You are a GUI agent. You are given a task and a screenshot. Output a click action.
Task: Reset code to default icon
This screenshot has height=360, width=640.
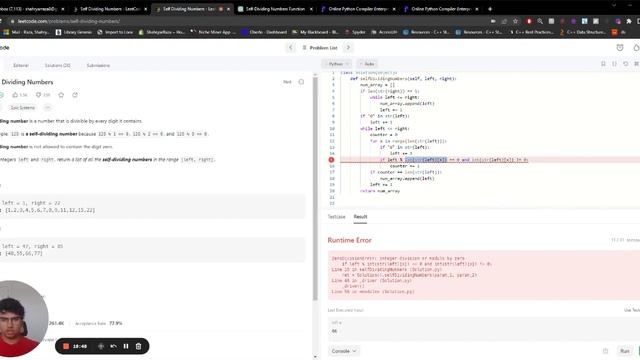point(625,64)
